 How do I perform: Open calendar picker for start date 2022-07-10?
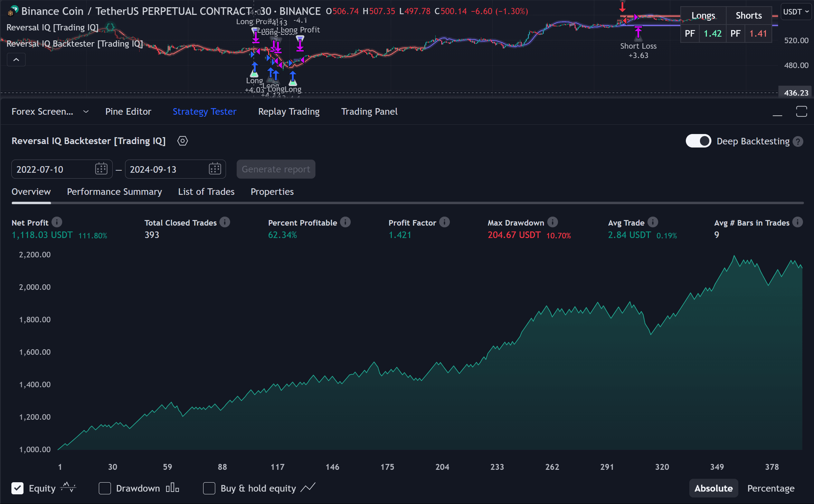[x=101, y=169]
